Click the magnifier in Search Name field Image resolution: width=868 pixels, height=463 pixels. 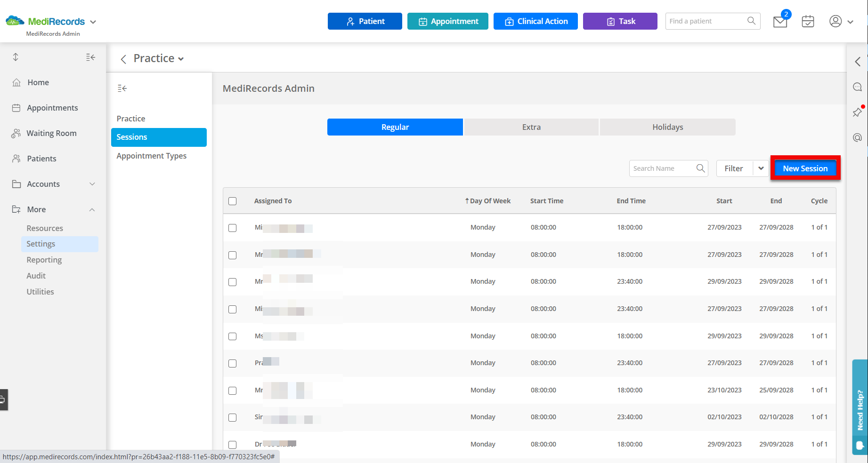(x=700, y=168)
